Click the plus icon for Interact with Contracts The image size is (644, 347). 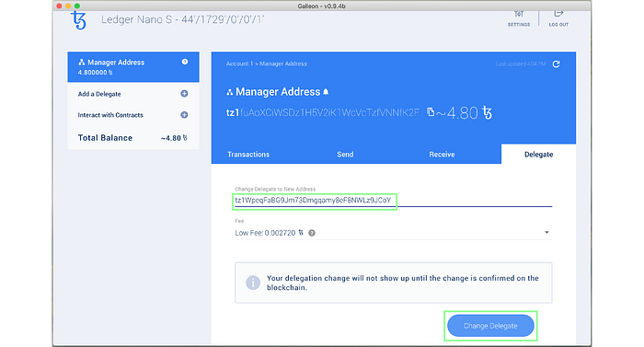tap(184, 115)
